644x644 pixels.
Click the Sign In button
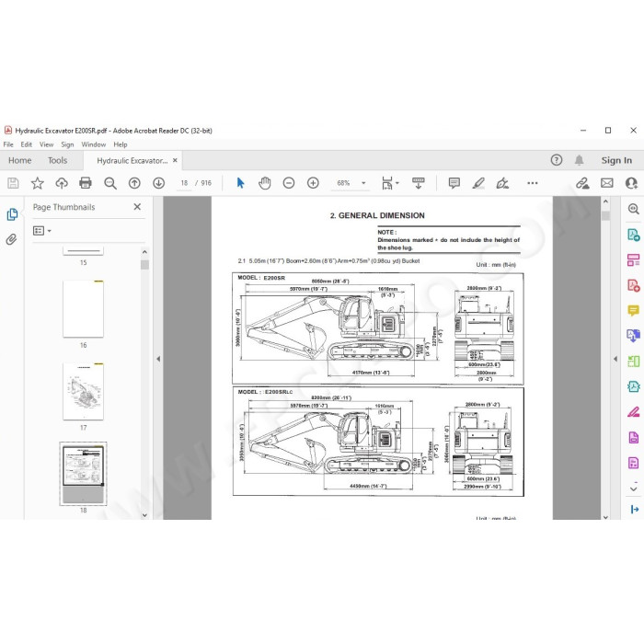616,160
